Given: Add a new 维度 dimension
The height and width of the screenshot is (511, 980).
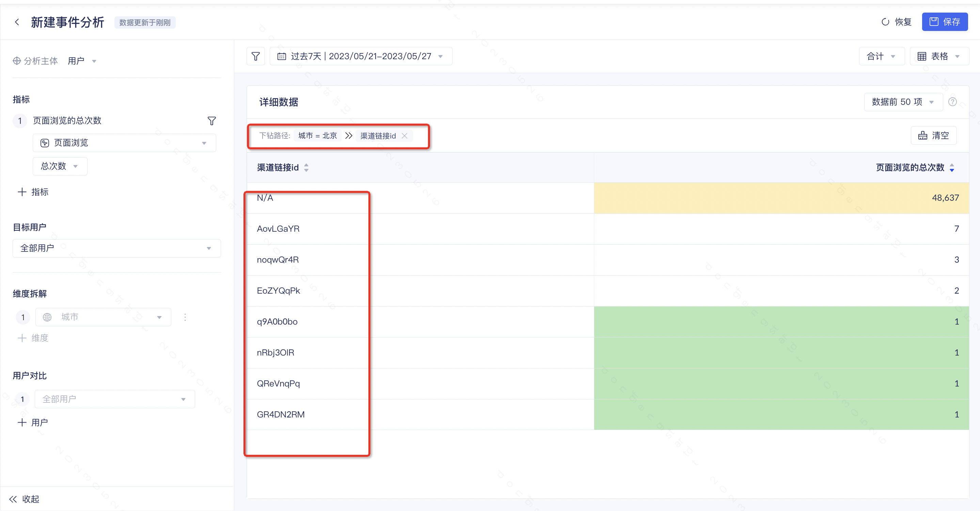Looking at the screenshot, I should click(33, 338).
